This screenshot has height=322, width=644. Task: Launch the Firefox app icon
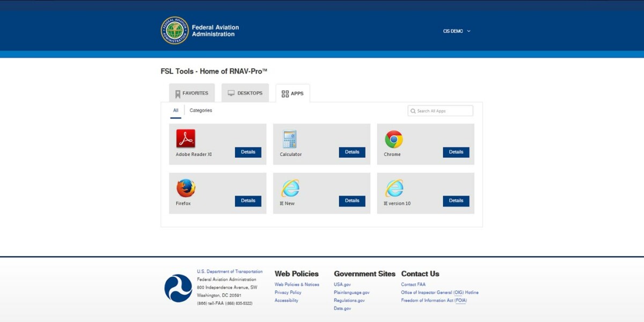pos(185,187)
